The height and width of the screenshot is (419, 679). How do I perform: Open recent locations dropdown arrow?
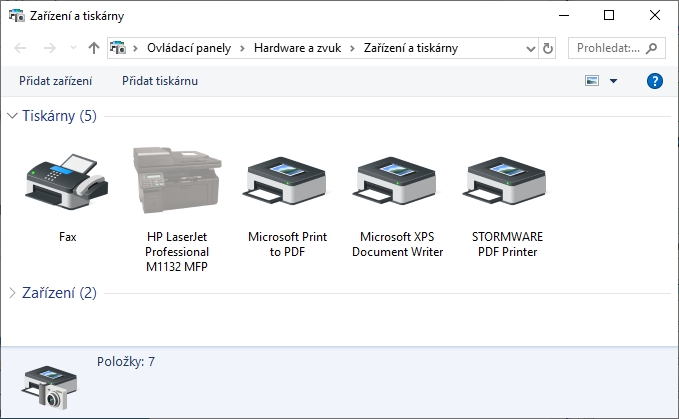coord(73,48)
